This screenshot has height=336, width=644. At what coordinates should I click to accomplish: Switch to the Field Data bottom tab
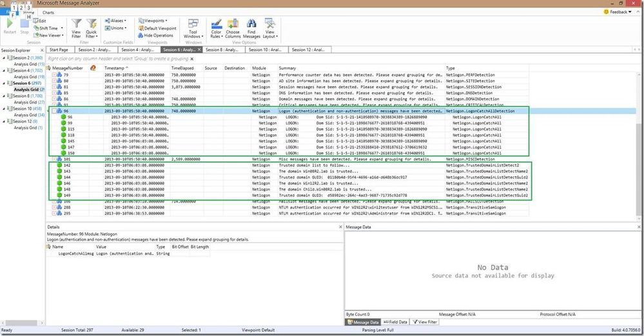coord(395,322)
